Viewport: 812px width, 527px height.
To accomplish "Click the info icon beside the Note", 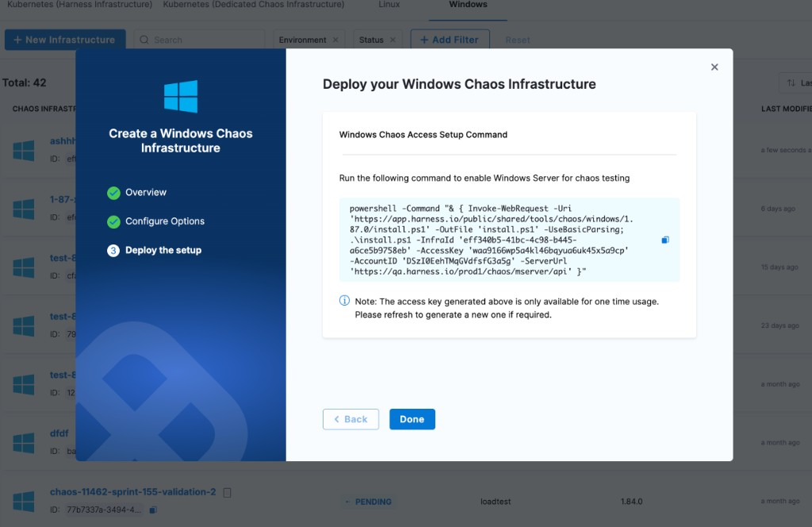I will click(344, 301).
